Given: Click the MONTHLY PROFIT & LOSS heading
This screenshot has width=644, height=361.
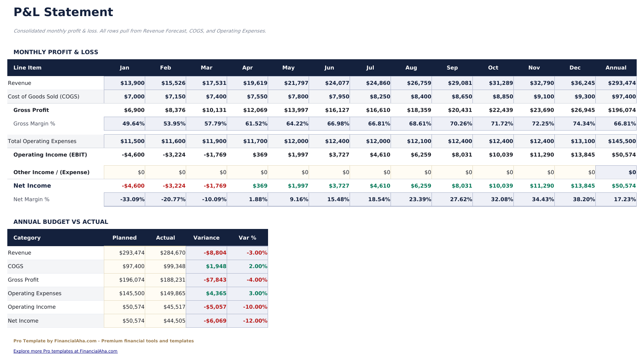Looking at the screenshot, I should [56, 52].
